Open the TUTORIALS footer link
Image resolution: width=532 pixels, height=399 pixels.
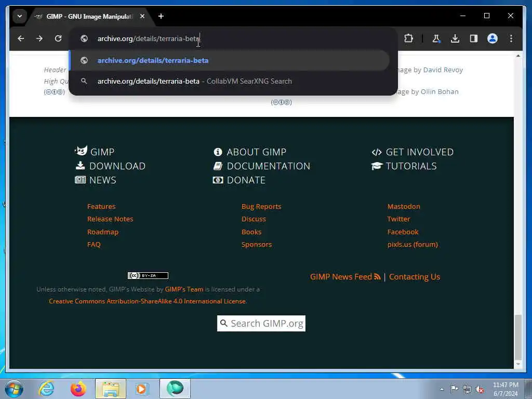coord(411,166)
